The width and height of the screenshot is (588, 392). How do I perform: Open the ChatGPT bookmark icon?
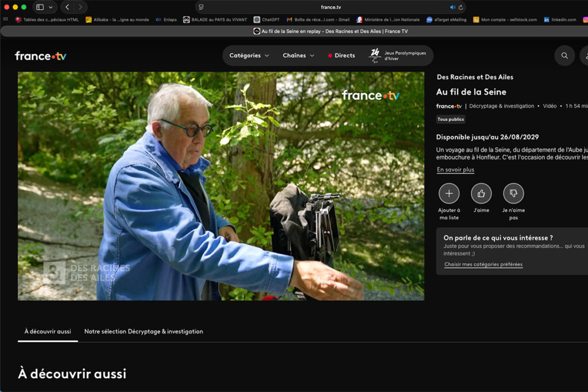pyautogui.click(x=258, y=19)
